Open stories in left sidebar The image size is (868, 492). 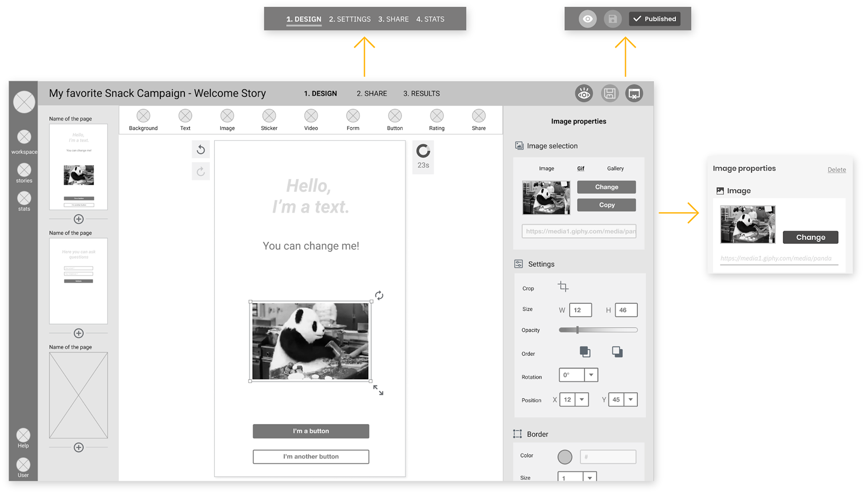coord(24,173)
